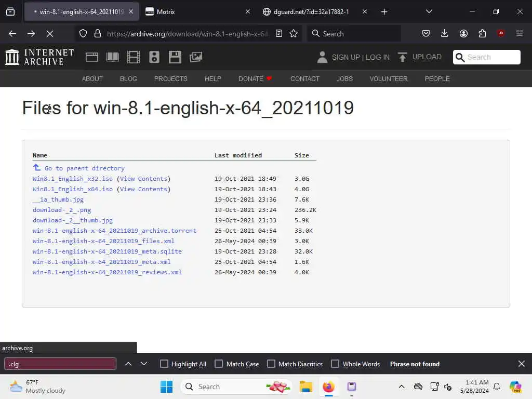Enable the Whole Words checkbox
Screen dimensions: 532x399
pyautogui.click(x=335, y=364)
